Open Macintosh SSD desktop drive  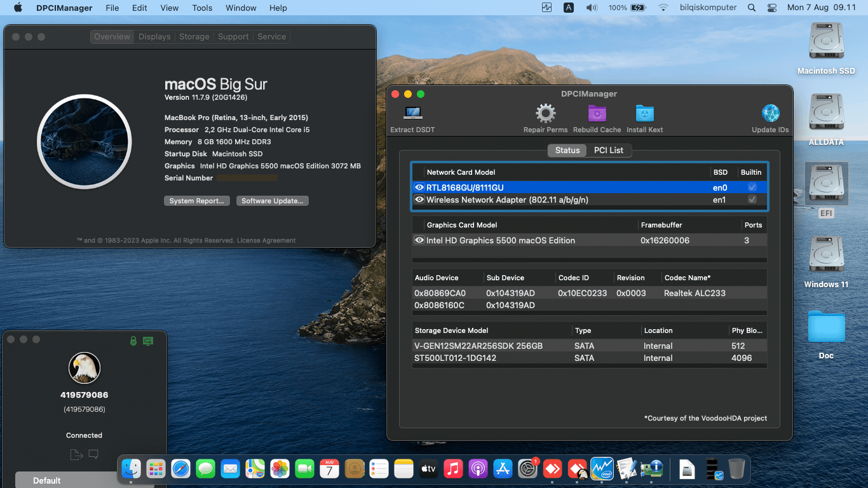point(826,41)
